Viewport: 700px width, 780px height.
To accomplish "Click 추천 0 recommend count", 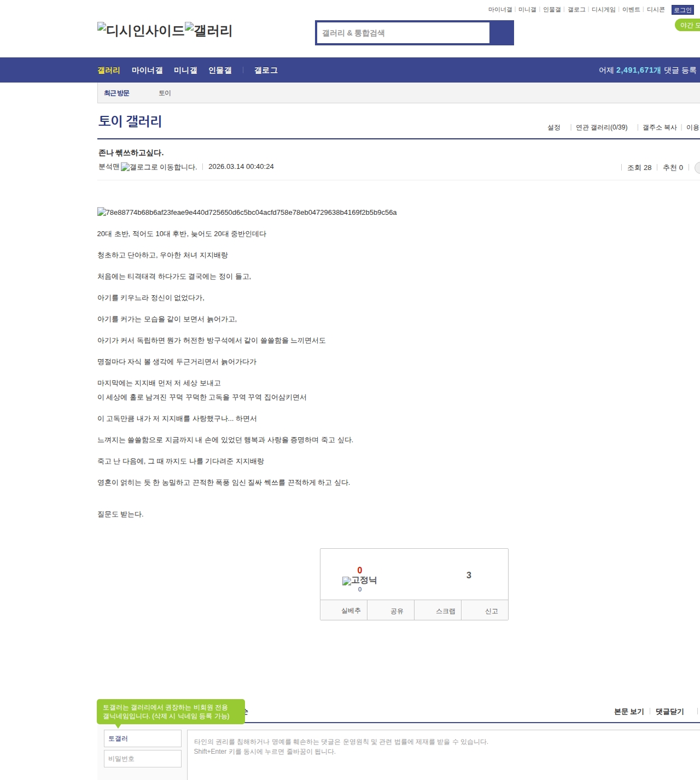I will (x=673, y=168).
